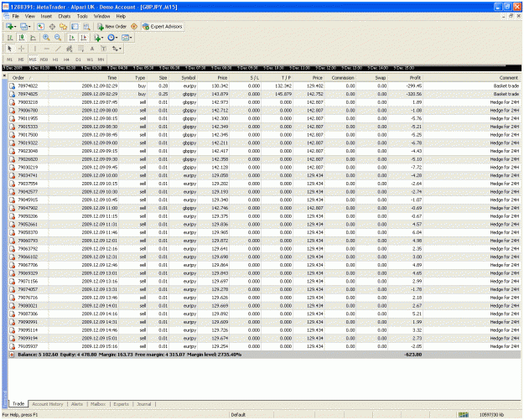Zoom in on the chart

[46, 38]
